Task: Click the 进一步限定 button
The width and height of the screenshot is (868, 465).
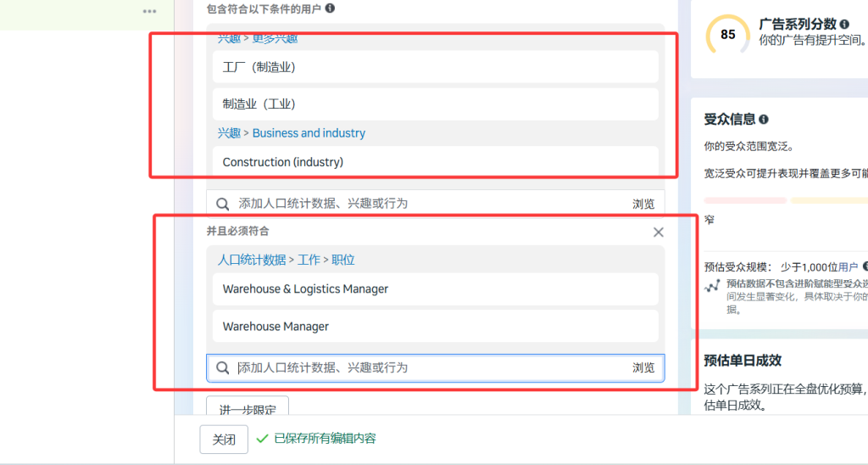Action: tap(248, 409)
